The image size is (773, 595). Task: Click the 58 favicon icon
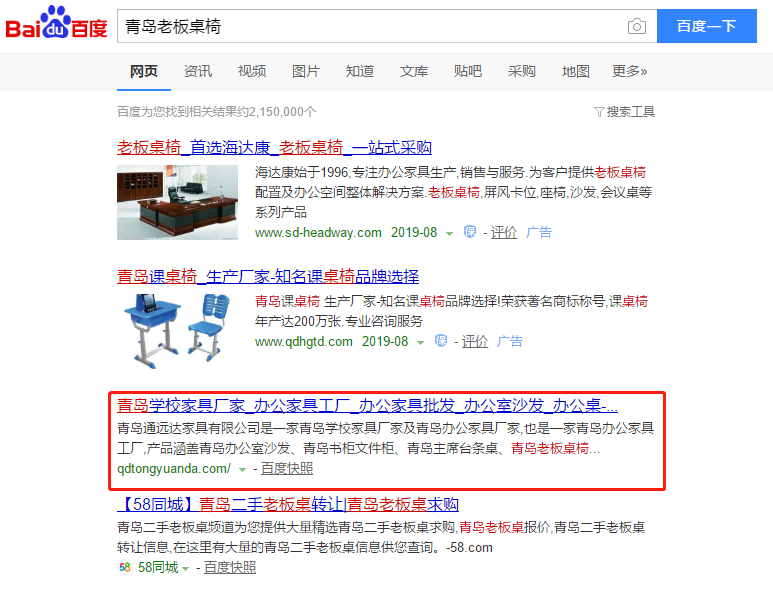pos(125,567)
